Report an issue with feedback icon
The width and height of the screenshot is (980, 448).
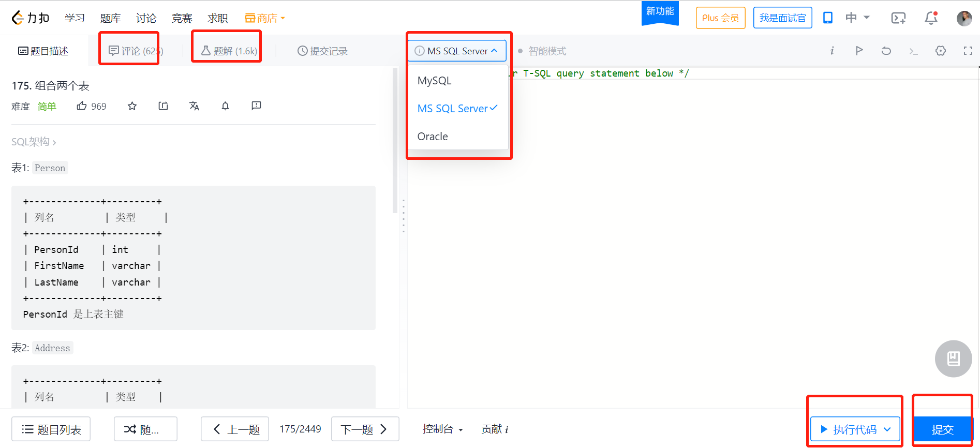pos(256,106)
